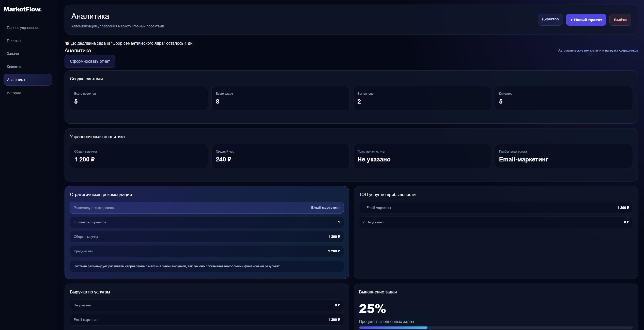The height and width of the screenshot is (330, 644).
Task: Select the Всего проектов card
Action: 139,98
